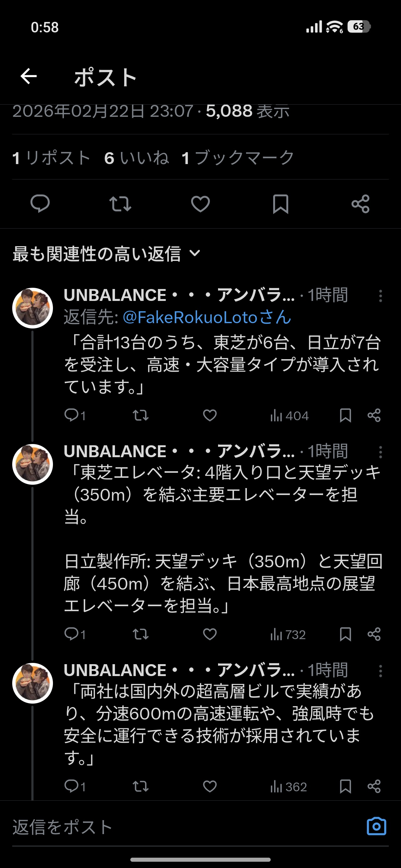This screenshot has height=868, width=401.
Task: Open UNBALANCE avatar on the first reply
Action: point(33,308)
